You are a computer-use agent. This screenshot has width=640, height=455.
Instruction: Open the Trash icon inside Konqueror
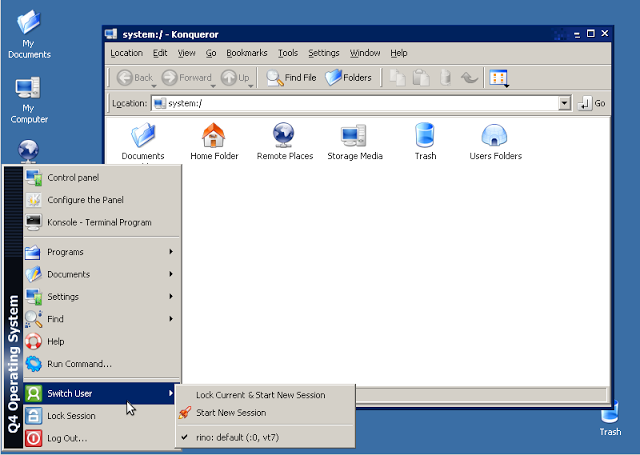425,136
